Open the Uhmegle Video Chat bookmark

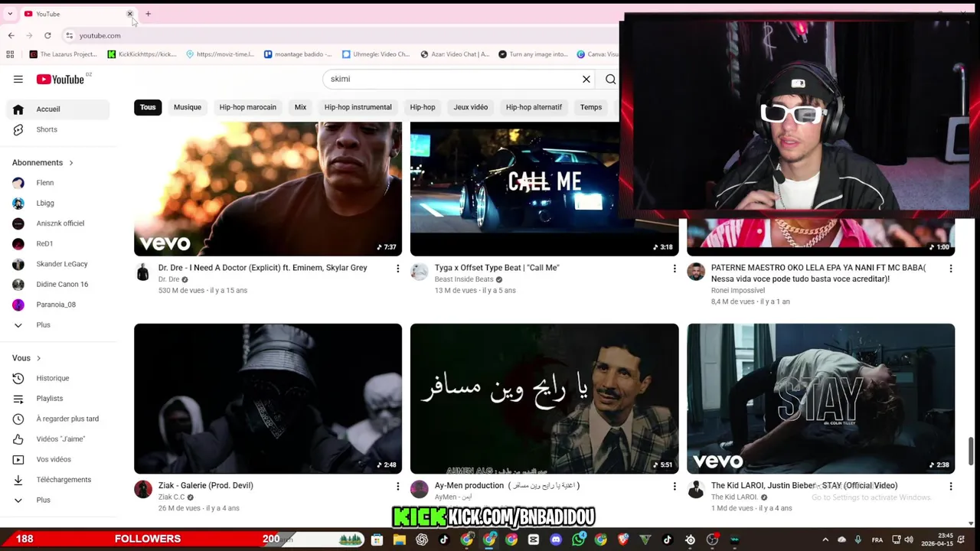pos(376,54)
